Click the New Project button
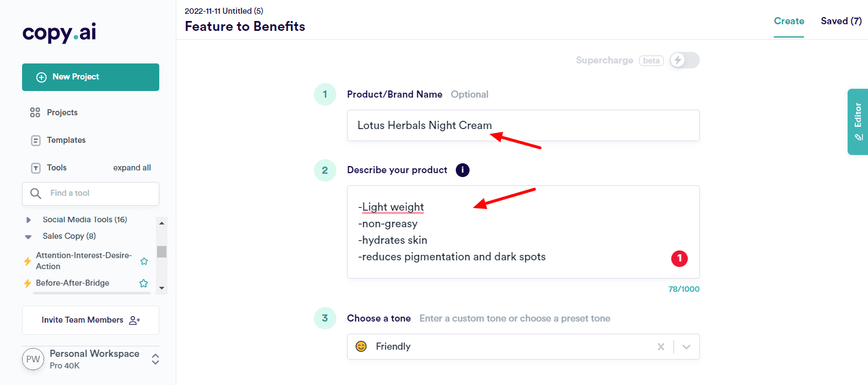Screen dimensions: 868x385 (90, 77)
